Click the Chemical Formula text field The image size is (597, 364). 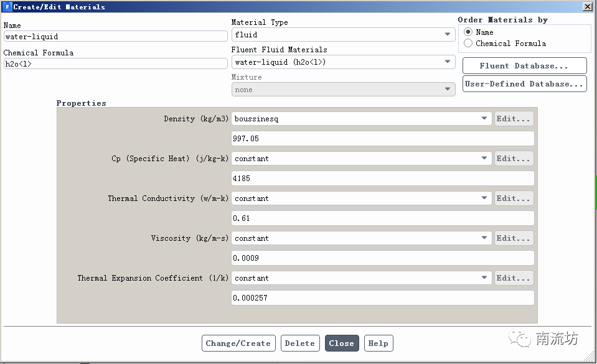(x=115, y=64)
